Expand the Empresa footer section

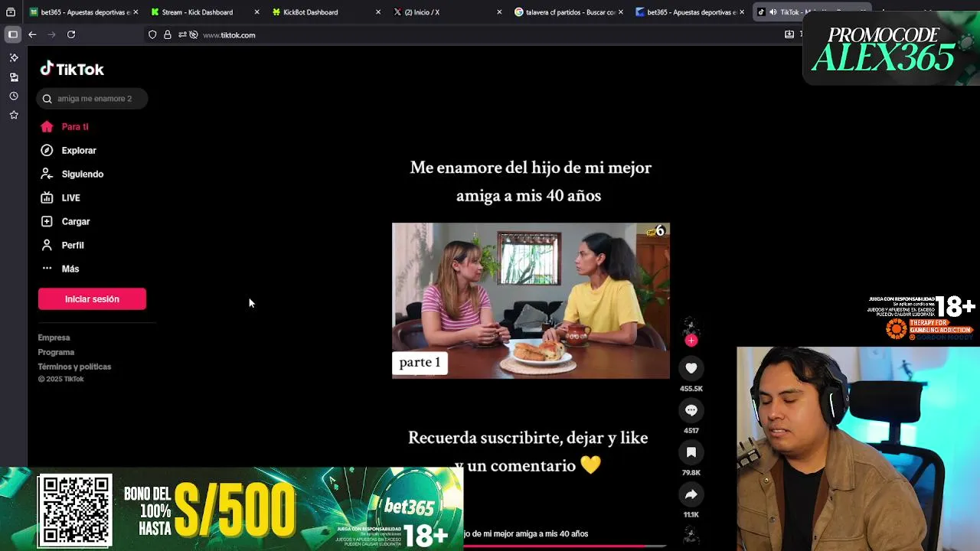click(54, 337)
